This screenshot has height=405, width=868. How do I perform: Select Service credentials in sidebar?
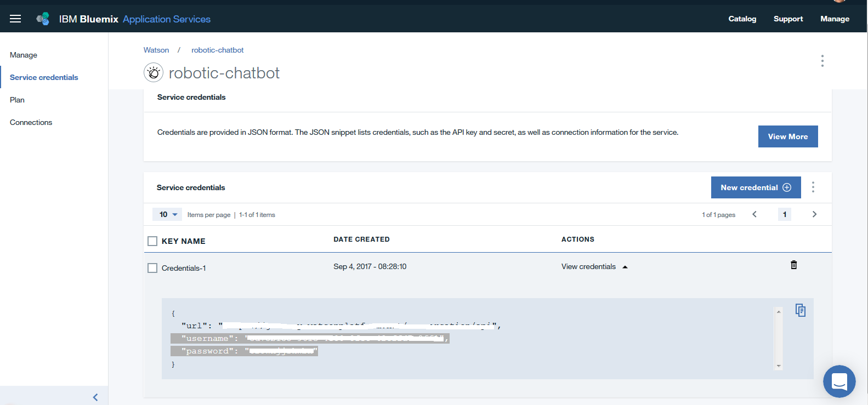tap(44, 77)
